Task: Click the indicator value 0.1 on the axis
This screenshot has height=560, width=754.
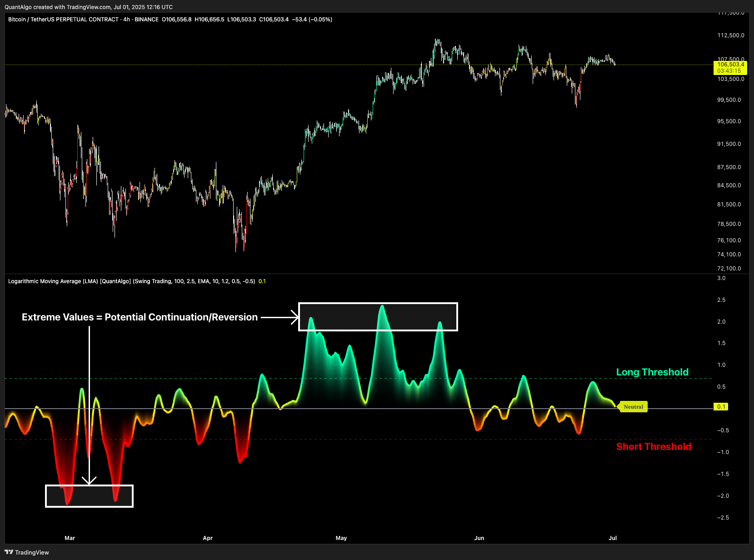Action: point(721,407)
